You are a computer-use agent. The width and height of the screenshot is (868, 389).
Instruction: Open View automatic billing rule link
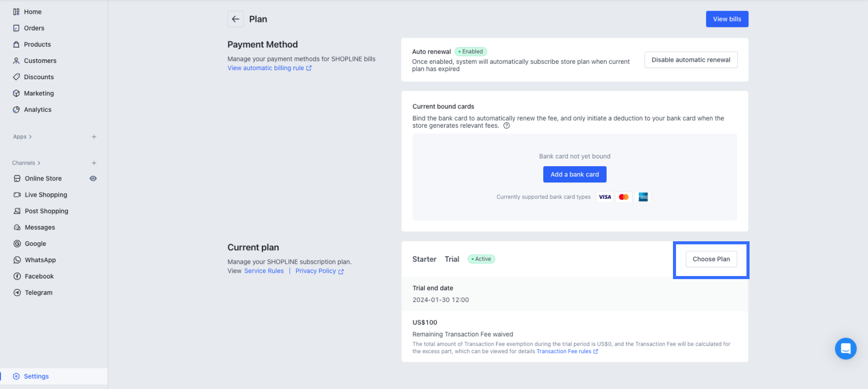[270, 68]
